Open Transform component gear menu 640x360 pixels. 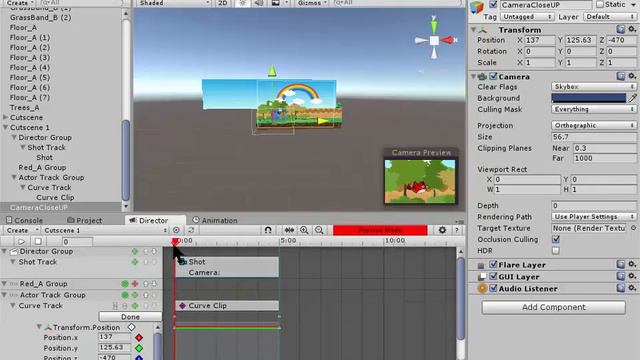pos(632,29)
